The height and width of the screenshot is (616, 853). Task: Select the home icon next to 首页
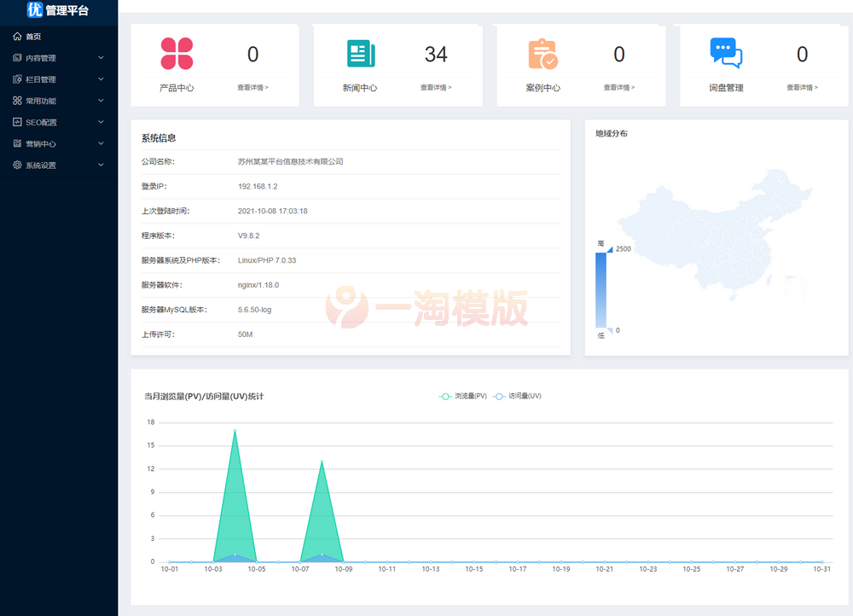[x=16, y=36]
